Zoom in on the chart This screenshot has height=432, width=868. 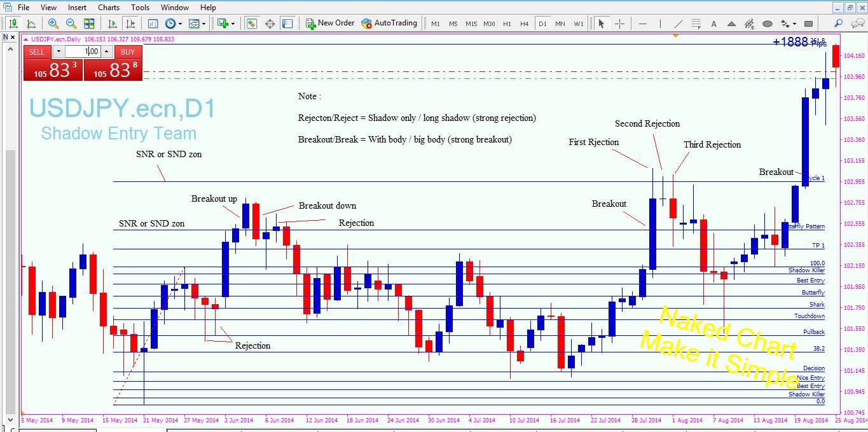click(53, 24)
